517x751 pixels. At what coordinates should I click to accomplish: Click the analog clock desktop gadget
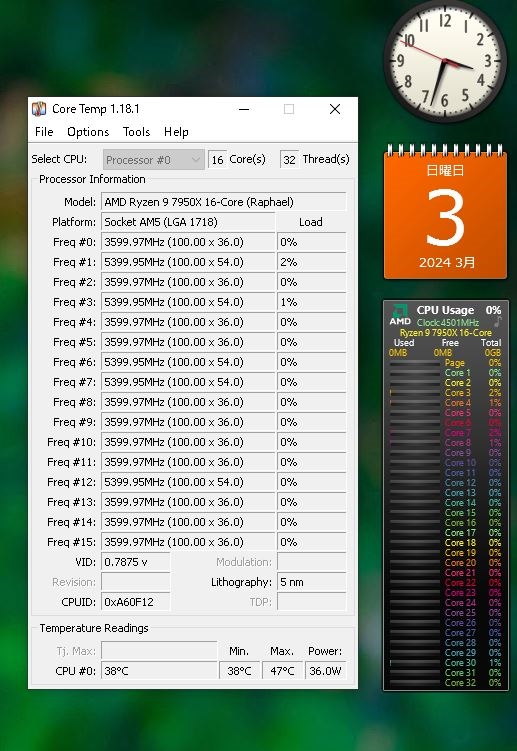click(x=445, y=60)
